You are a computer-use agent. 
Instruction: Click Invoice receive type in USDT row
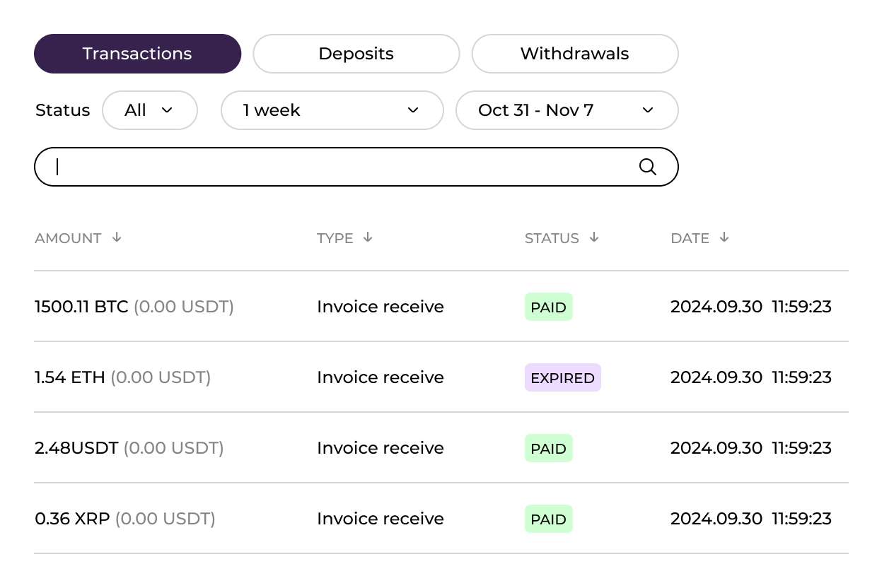click(x=380, y=448)
